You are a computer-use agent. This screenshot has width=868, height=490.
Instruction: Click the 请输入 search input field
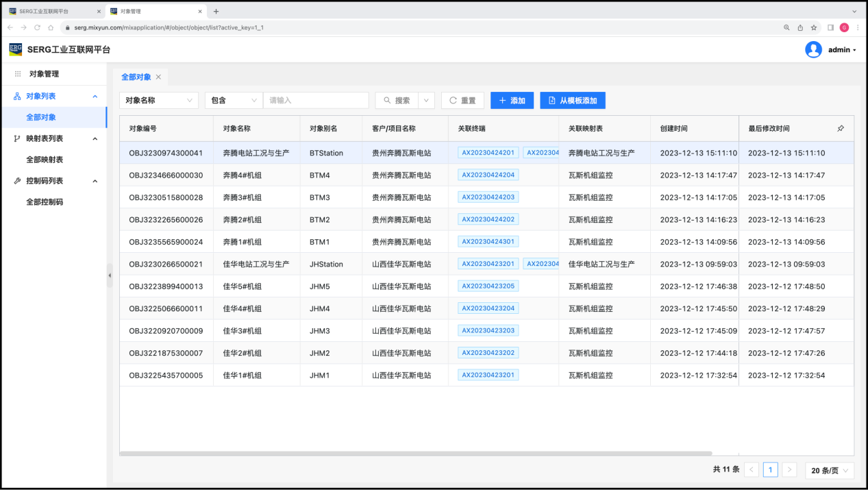315,101
